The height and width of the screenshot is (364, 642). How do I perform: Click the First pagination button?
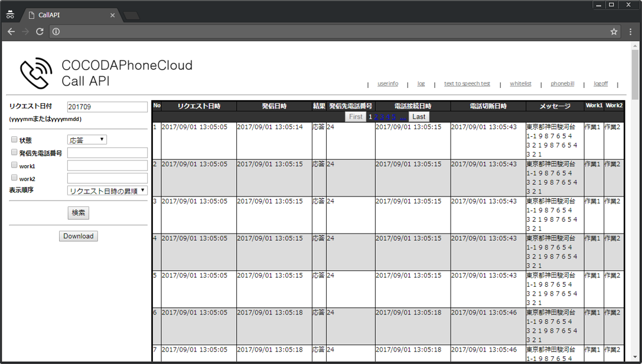click(356, 117)
